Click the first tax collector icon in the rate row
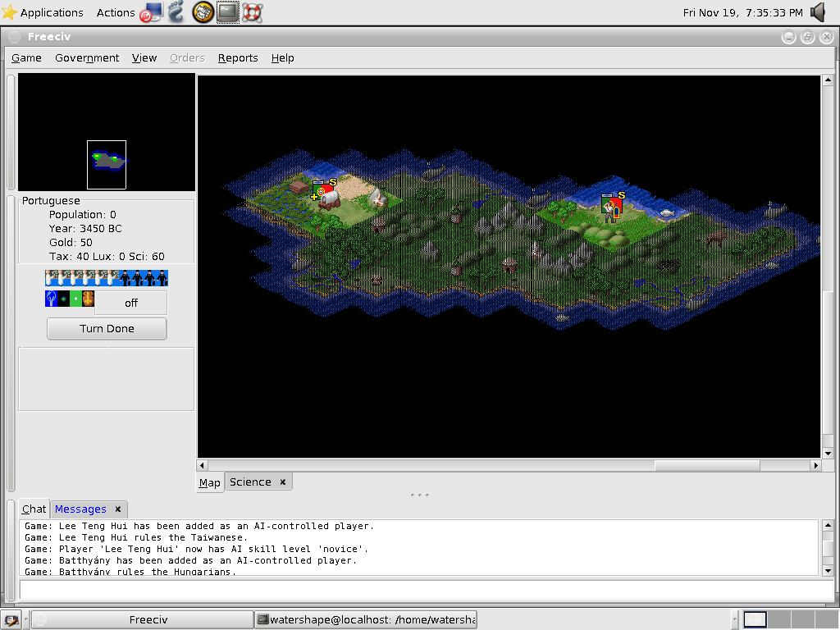840x630 pixels. pyautogui.click(x=125, y=278)
